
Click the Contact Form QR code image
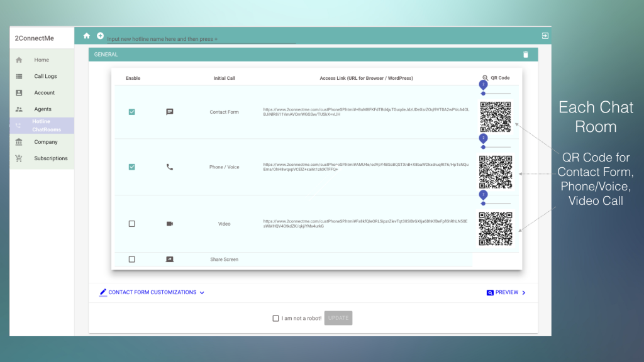[x=496, y=117]
